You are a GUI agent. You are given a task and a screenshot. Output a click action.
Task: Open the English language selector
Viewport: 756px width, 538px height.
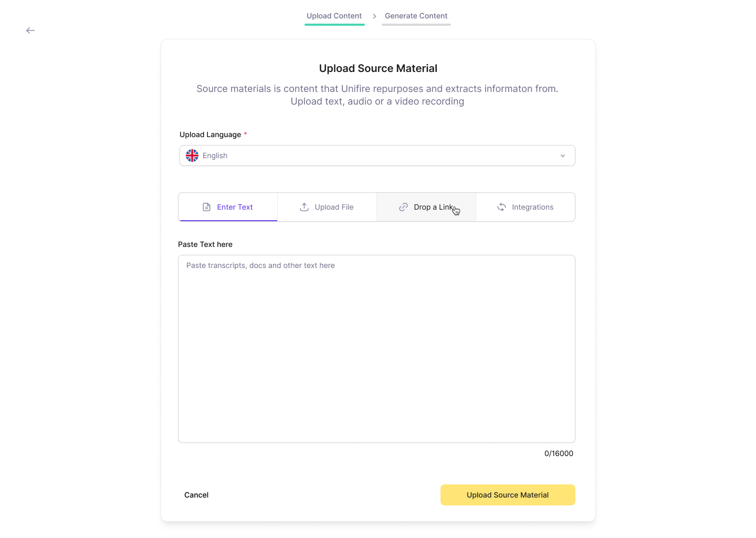(x=377, y=156)
